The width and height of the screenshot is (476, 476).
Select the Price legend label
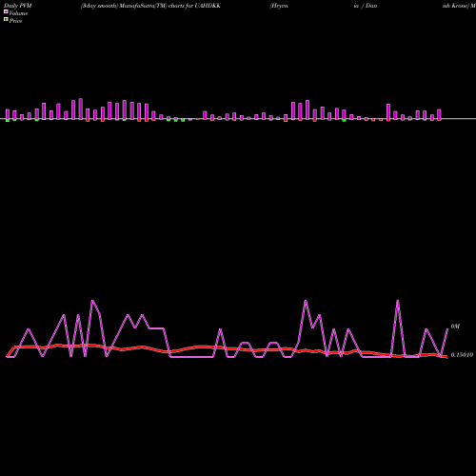[x=15, y=21]
